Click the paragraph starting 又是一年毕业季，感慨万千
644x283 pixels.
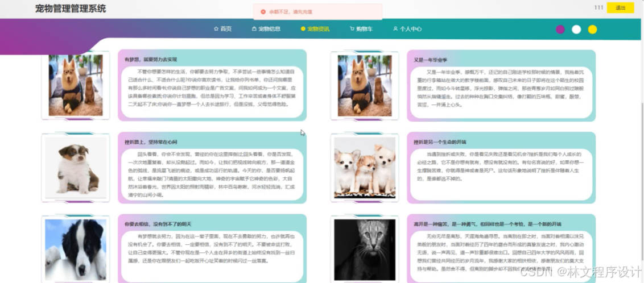501,88
